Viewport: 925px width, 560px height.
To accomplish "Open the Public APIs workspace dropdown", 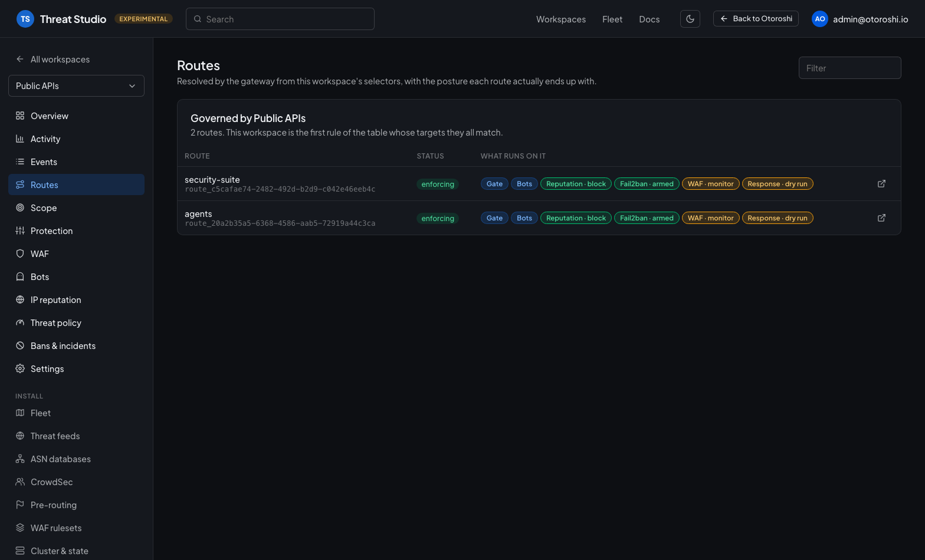I will pyautogui.click(x=76, y=86).
